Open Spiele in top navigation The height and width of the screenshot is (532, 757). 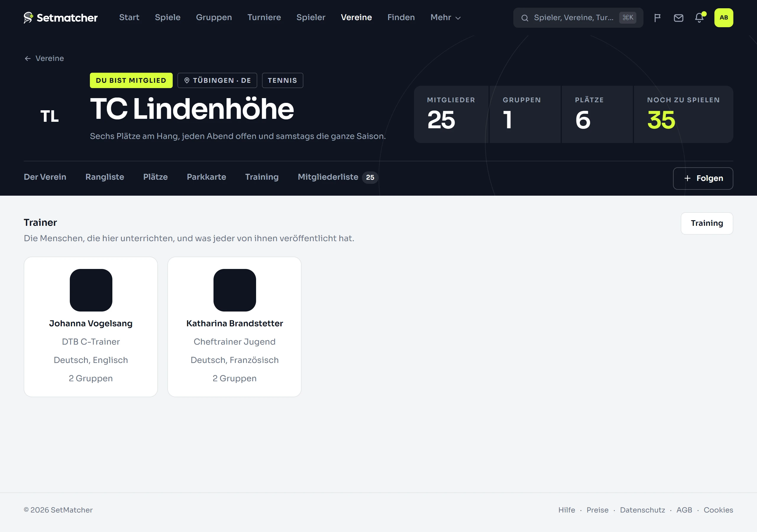click(167, 17)
